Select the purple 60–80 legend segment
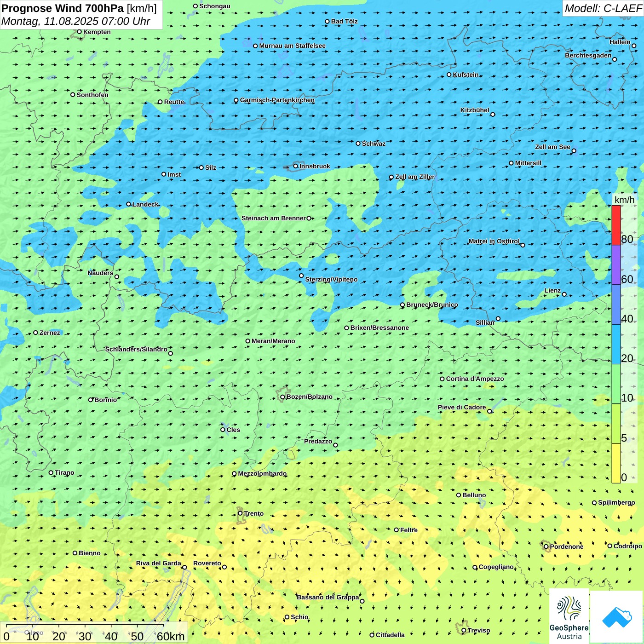This screenshot has height=644, width=644. tap(616, 264)
